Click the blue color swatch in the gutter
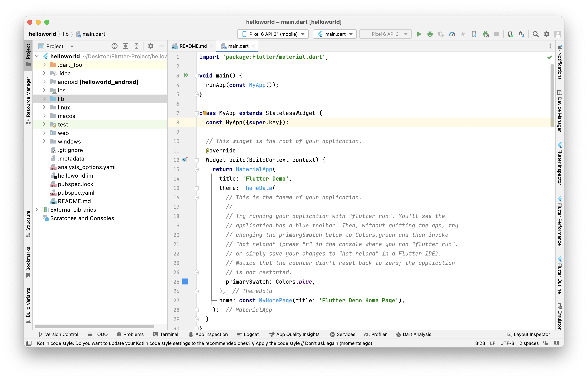The height and width of the screenshot is (379, 588). coord(185,281)
